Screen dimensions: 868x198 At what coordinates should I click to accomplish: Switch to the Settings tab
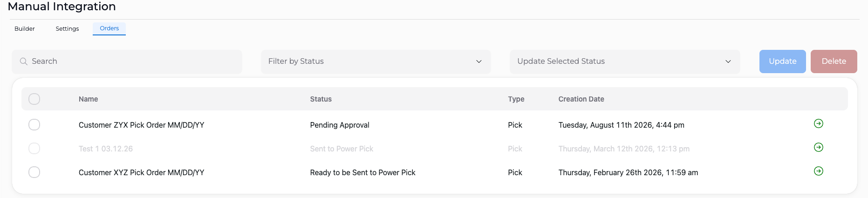[67, 28]
